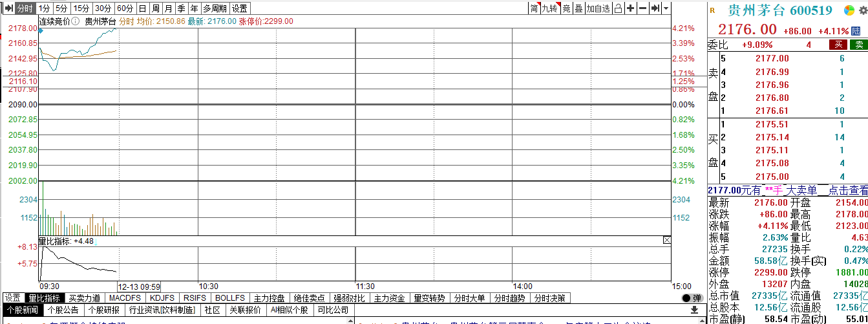868x324 pixels.
Task: Click the zoom-out minus icon
Action: coord(643,8)
